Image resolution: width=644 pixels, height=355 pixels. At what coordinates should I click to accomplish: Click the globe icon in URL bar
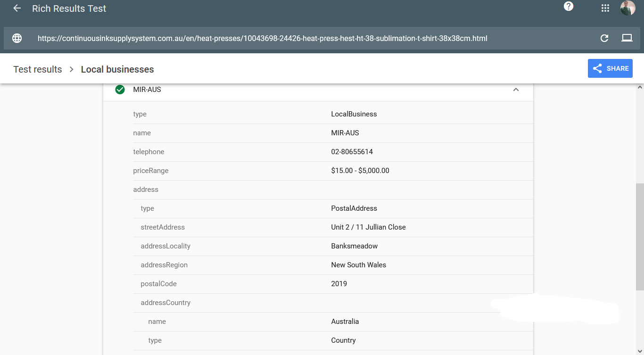17,38
